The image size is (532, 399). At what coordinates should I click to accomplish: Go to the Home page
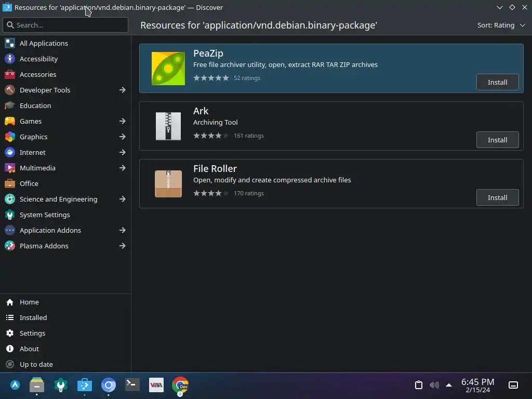coord(66,302)
